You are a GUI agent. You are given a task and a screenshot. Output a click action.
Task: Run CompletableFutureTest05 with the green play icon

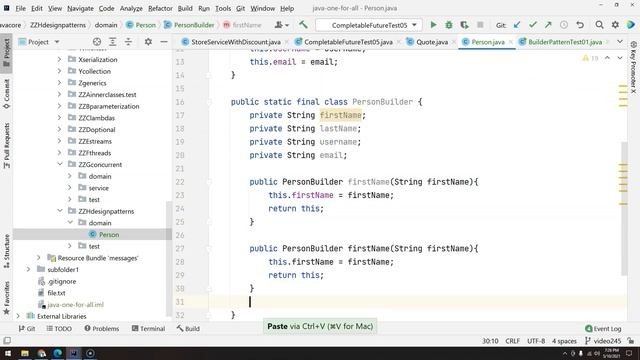[x=433, y=25]
